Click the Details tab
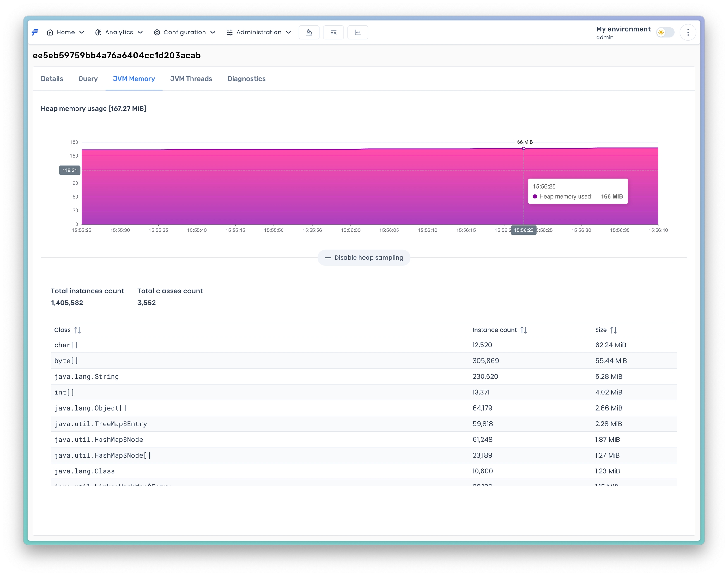The height and width of the screenshot is (576, 728). pyautogui.click(x=52, y=79)
